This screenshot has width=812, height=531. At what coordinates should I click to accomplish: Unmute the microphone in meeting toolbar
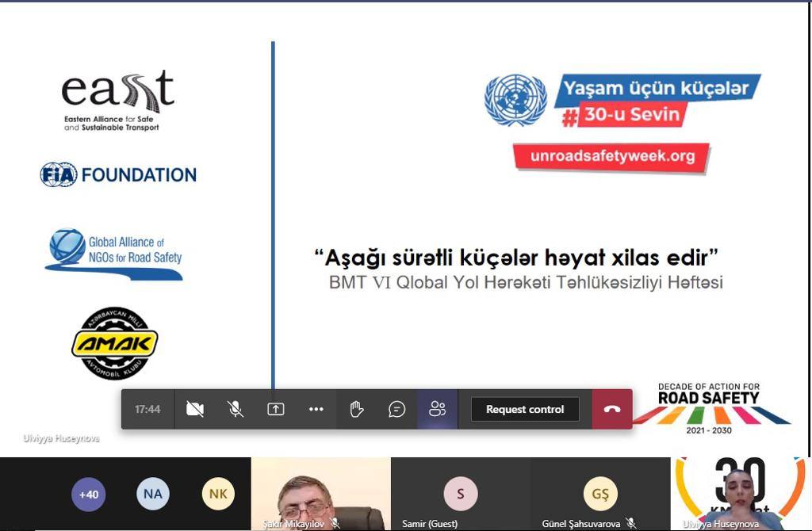(235, 409)
